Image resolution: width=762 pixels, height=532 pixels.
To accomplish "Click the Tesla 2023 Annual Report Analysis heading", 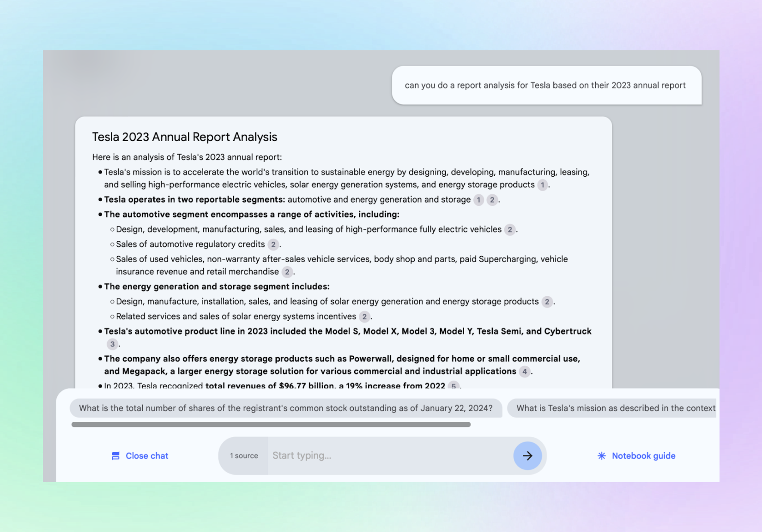I will [185, 137].
